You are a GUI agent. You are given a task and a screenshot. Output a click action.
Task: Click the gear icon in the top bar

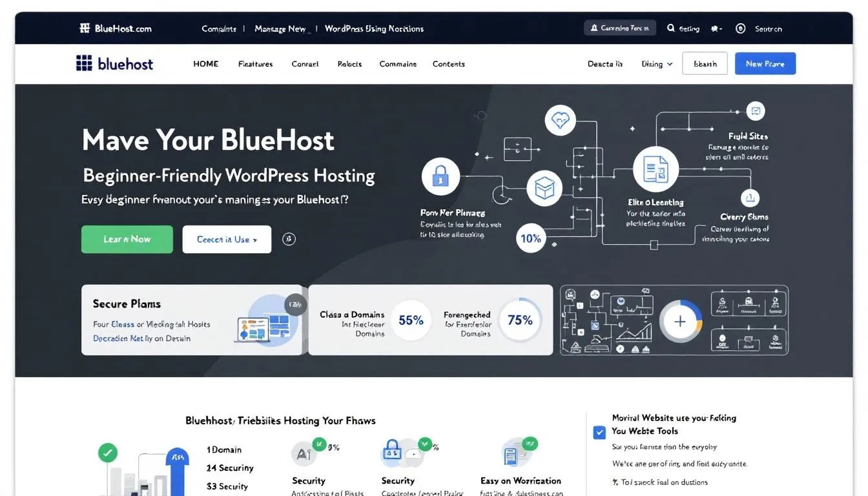[714, 28]
